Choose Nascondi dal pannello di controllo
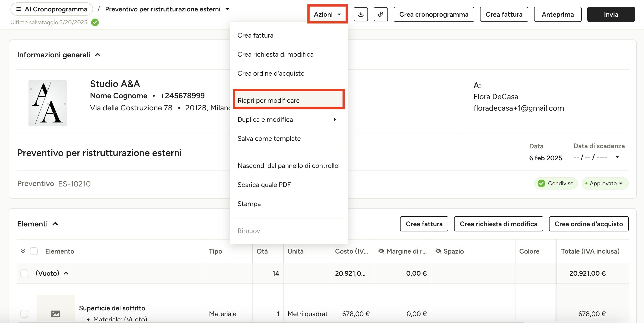This screenshot has height=323, width=644. [289, 166]
